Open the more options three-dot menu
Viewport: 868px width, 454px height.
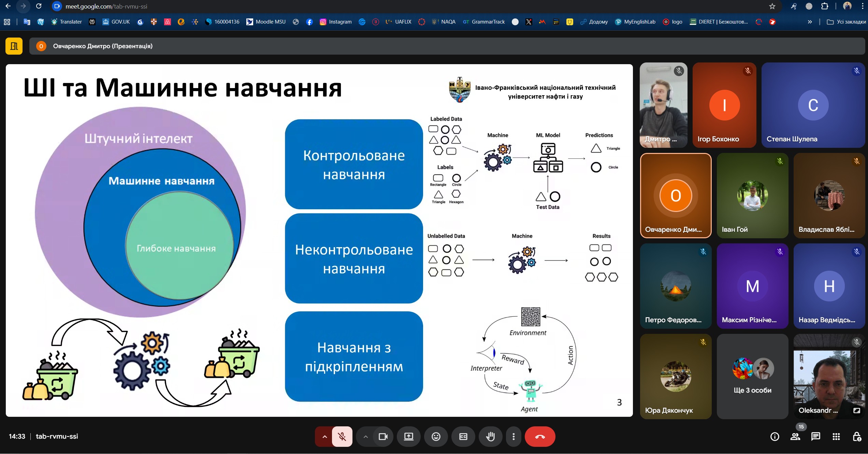[513, 437]
